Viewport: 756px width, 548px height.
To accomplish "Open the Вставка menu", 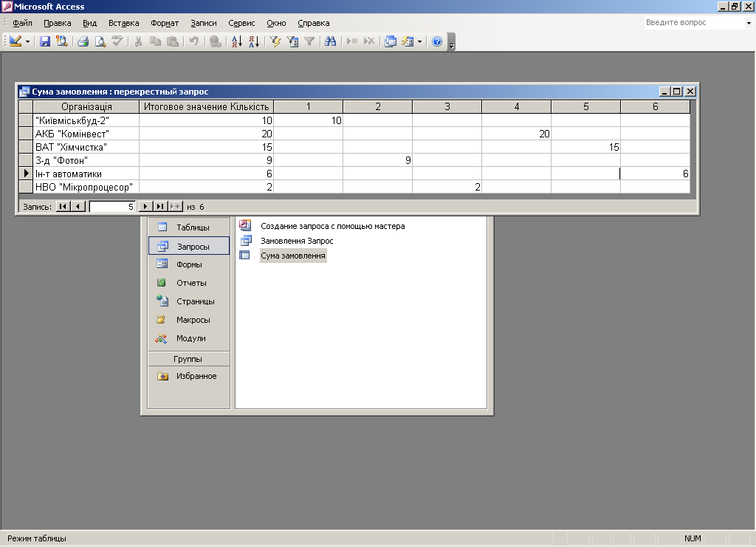I will pos(123,23).
